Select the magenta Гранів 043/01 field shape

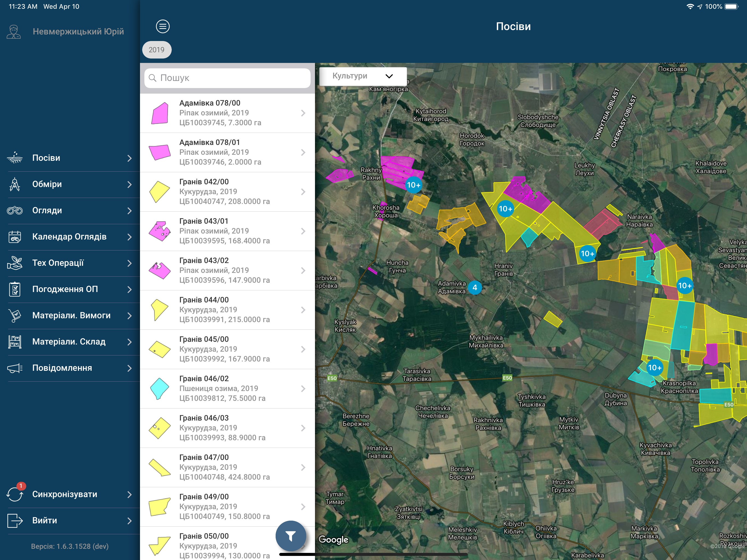[x=160, y=231]
